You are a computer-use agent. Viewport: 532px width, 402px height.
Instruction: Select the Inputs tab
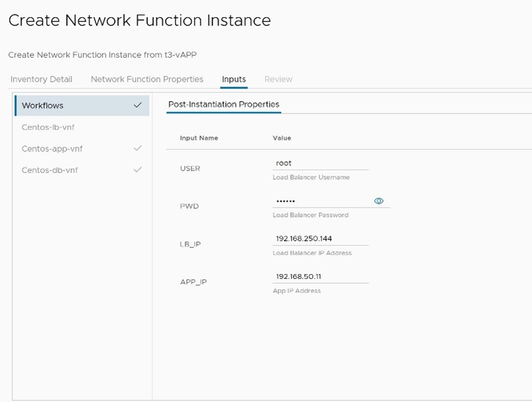pyautogui.click(x=234, y=79)
